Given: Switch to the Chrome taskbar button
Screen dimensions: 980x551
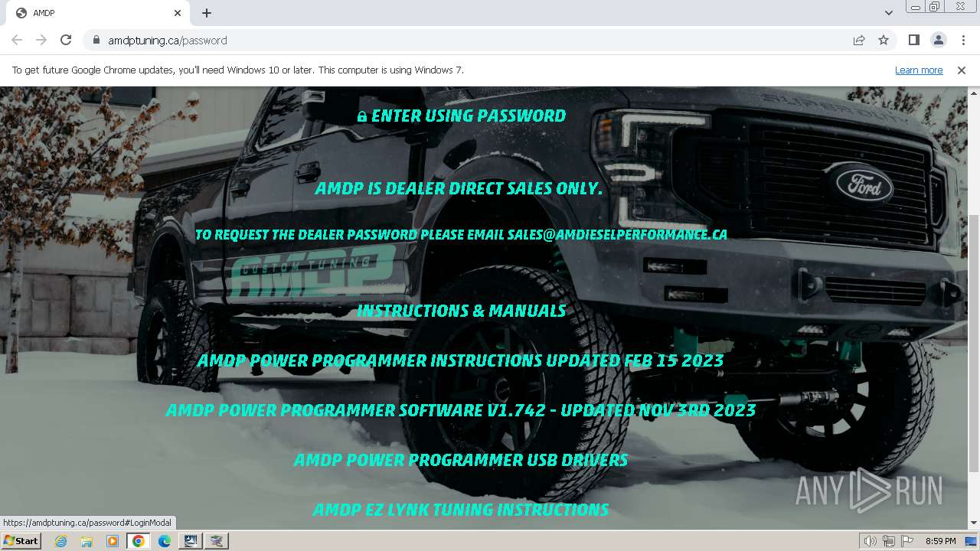Looking at the screenshot, I should coord(139,541).
